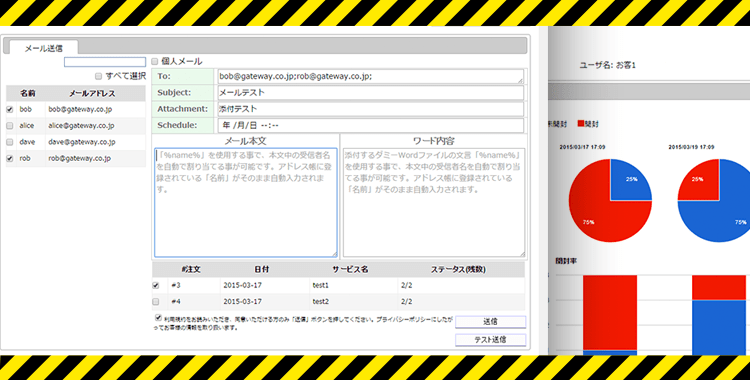This screenshot has height=380, width=750.
Task: Uncheck the bob recipient checkbox
Action: (x=10, y=110)
